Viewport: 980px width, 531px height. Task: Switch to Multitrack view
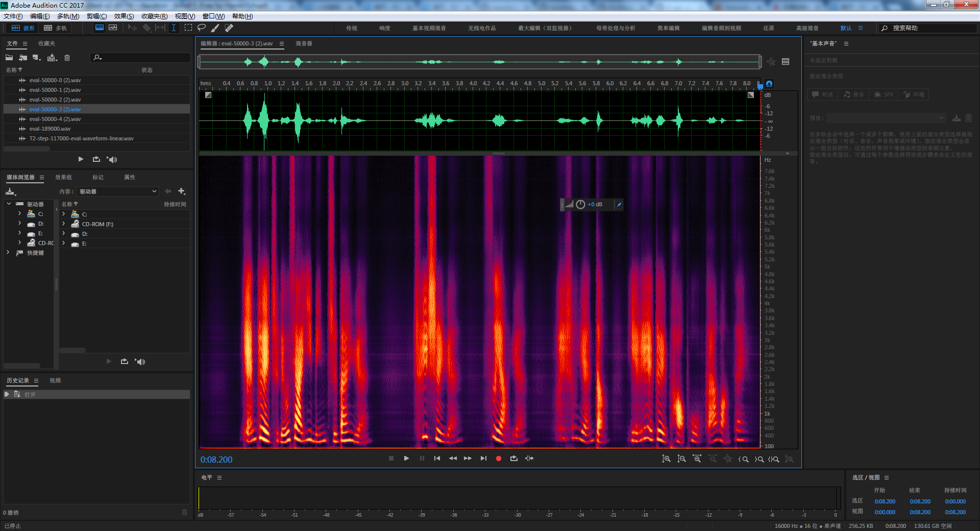pos(55,28)
